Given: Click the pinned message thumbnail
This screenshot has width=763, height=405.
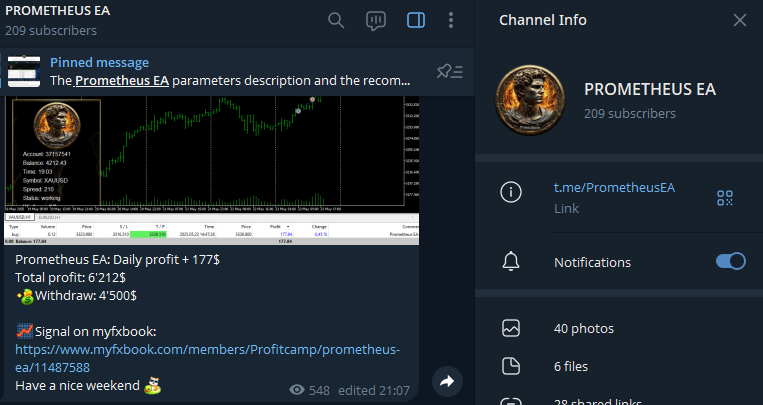Looking at the screenshot, I should coord(24,72).
